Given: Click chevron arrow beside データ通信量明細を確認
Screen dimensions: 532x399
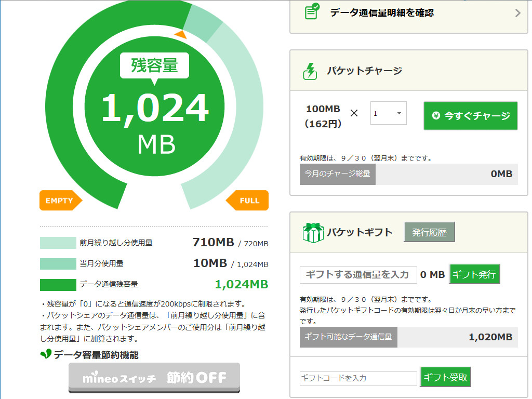Looking at the screenshot, I should click(518, 13).
